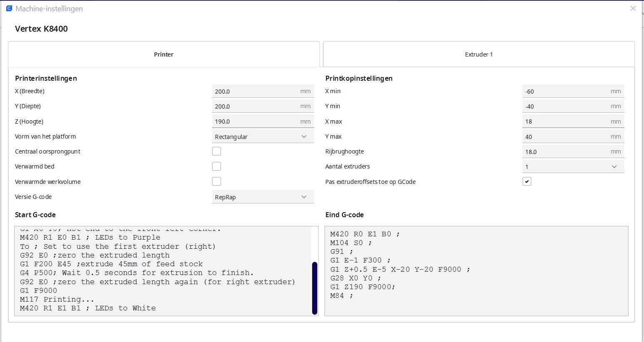Screen dimensions: 644x342
Task: Click the 'G1 F200 E45' line in Start G-code
Action: (111, 264)
